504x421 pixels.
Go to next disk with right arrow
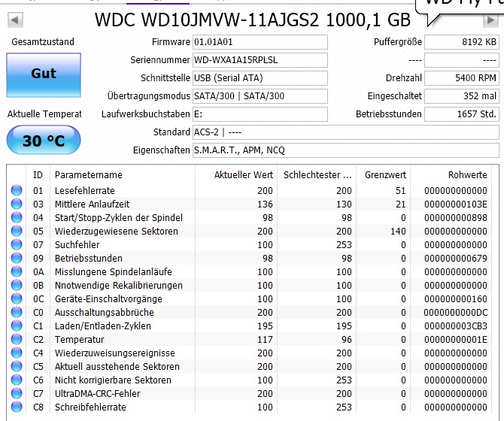490,20
